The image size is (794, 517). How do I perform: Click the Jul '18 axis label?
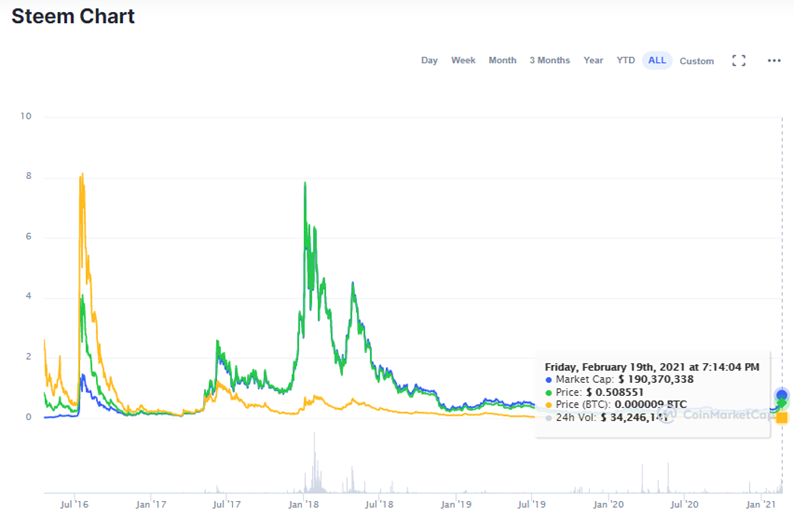pos(379,504)
